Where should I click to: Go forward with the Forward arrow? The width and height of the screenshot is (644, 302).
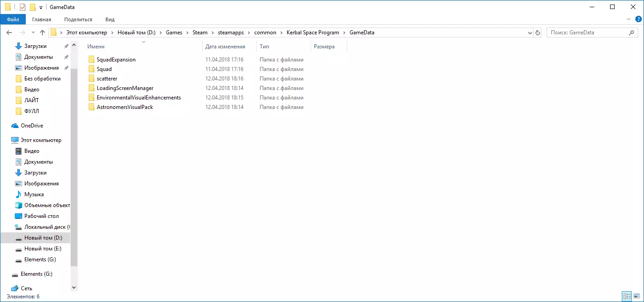22,33
